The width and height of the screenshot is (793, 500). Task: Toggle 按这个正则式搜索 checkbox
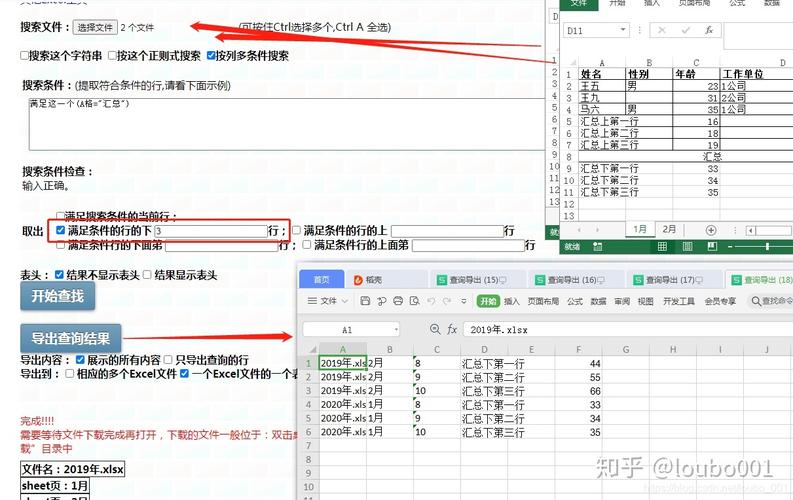coord(112,55)
